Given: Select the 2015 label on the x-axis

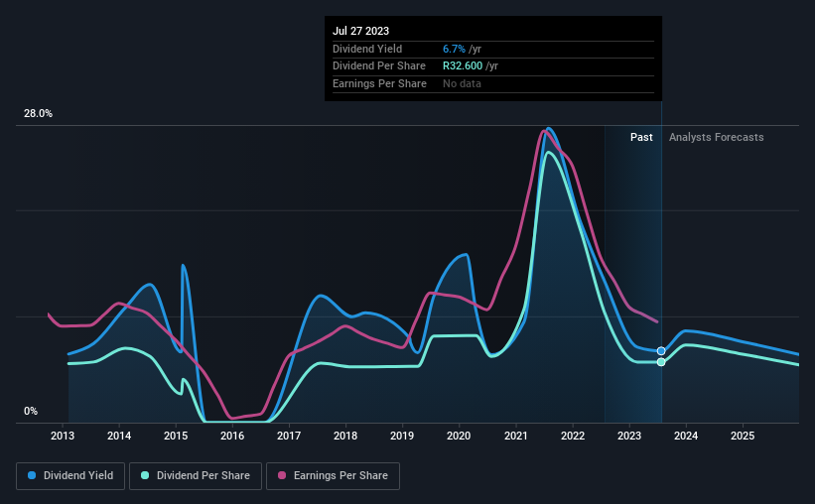Looking at the screenshot, I should tap(176, 436).
